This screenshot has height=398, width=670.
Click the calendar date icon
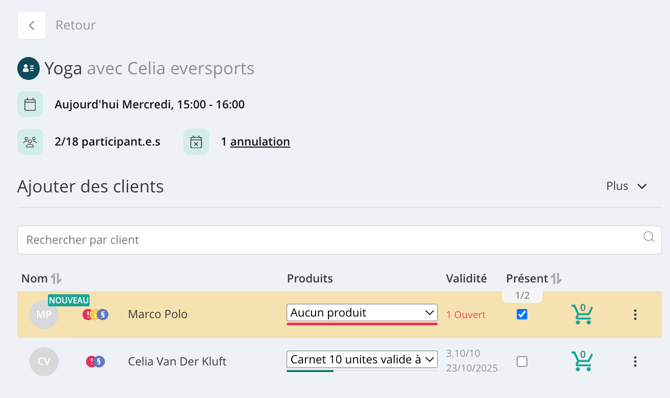click(30, 104)
